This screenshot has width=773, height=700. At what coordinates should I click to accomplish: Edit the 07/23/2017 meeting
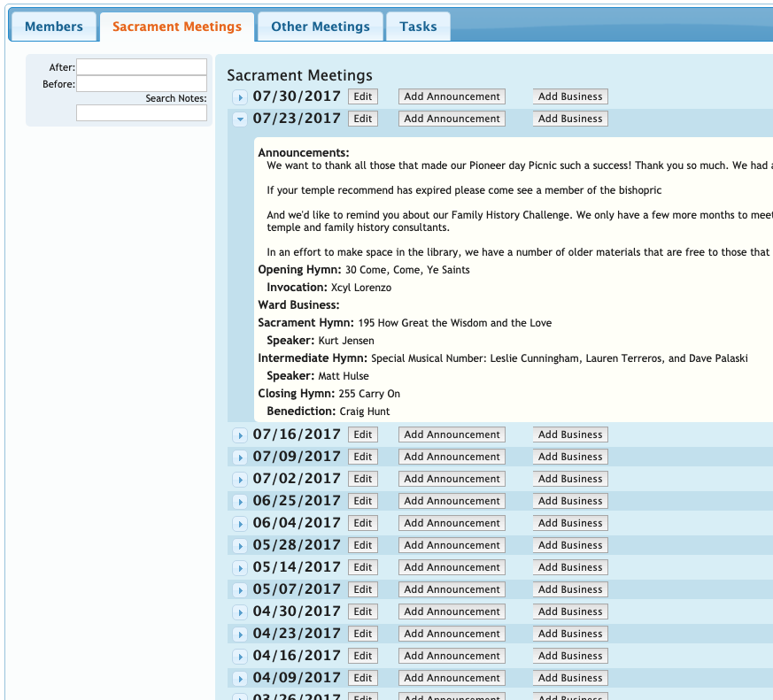(363, 119)
